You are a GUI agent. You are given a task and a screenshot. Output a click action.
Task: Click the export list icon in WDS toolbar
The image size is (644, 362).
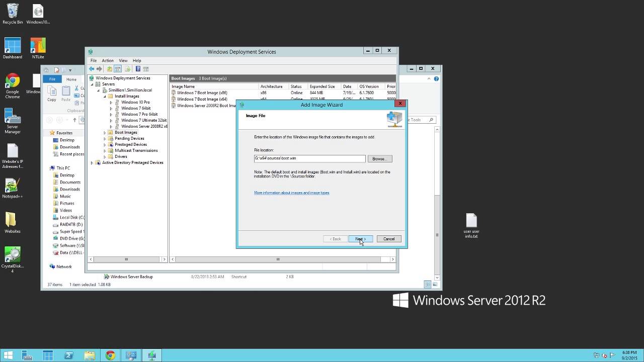(128, 69)
